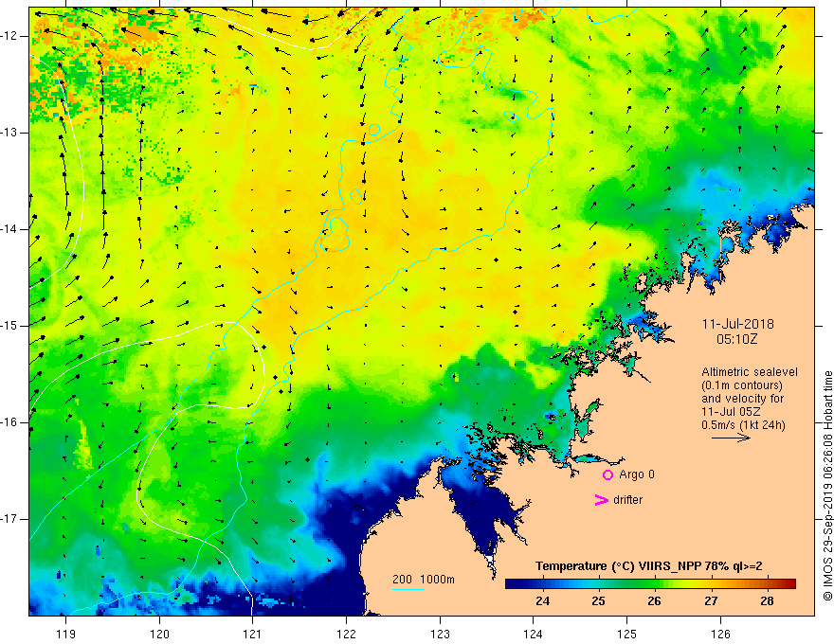This screenshot has height=644, width=834.
Task: Click the green section of colorbar above 26
Action: (x=654, y=583)
